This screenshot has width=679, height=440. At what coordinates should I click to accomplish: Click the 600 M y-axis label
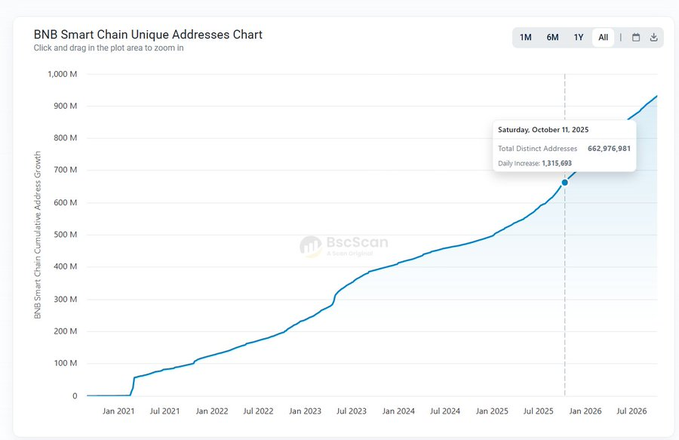pyautogui.click(x=65, y=203)
